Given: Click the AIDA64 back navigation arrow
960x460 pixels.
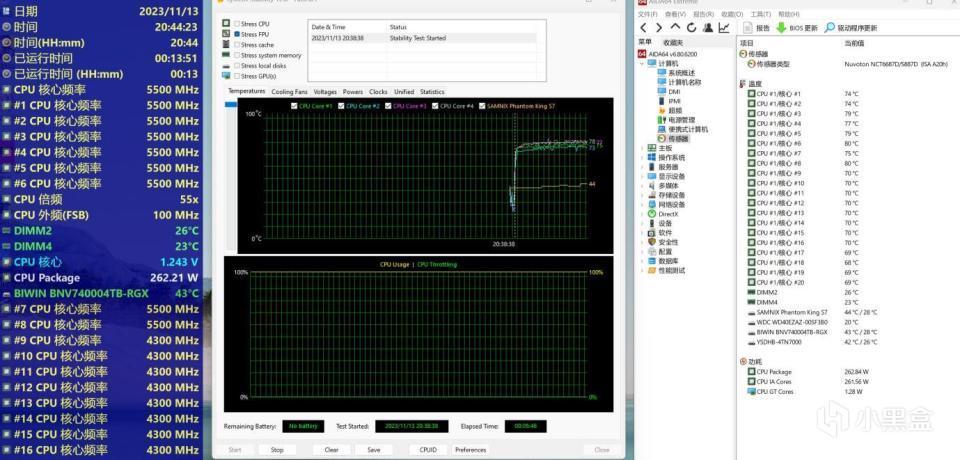Looking at the screenshot, I should click(644, 28).
